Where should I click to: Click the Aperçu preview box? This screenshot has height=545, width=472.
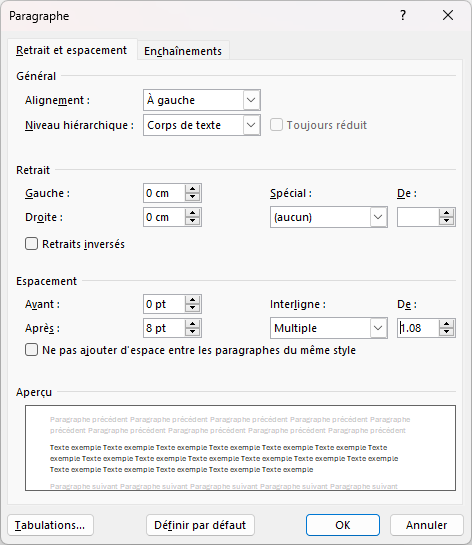coord(240,448)
